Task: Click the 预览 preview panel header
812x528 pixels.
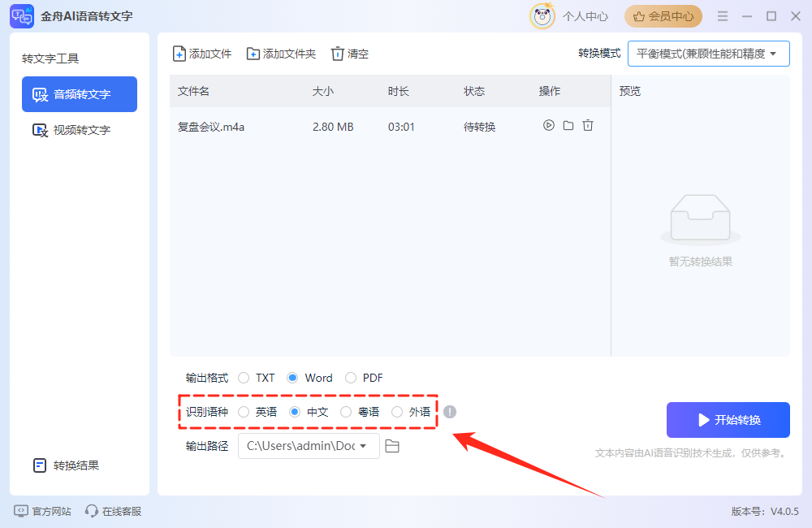Action: [x=630, y=91]
